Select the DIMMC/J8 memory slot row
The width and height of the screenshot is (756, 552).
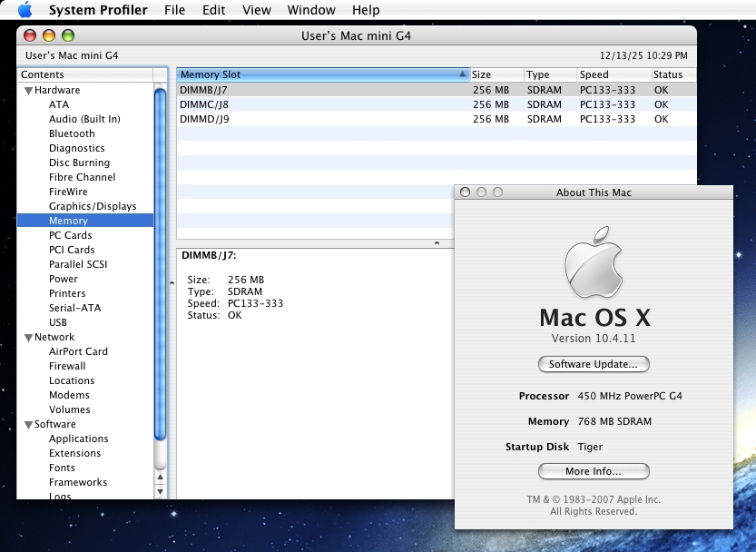[204, 104]
